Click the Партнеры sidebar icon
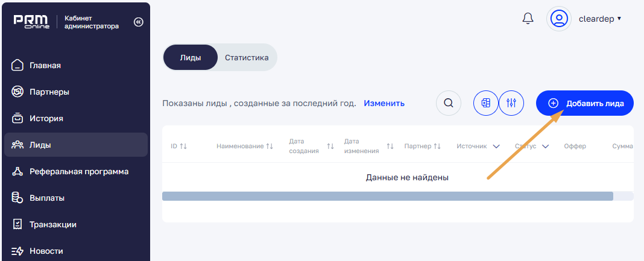The image size is (644, 261). pos(18,92)
